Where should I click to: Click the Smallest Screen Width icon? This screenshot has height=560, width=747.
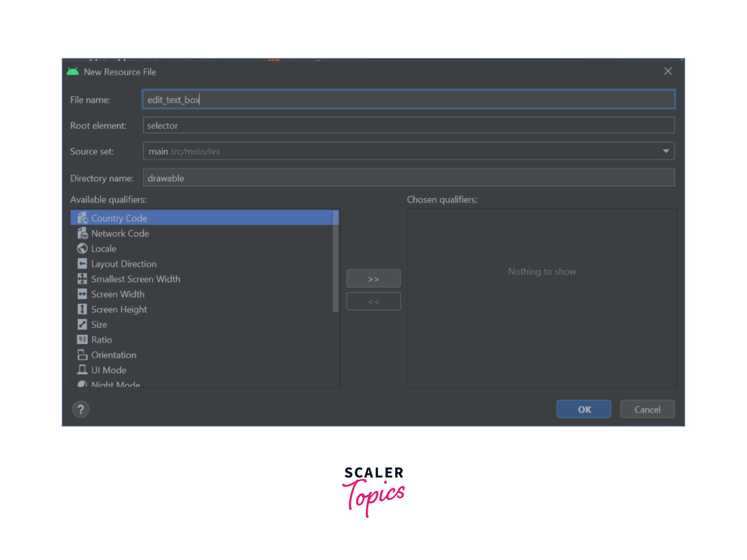(82, 279)
